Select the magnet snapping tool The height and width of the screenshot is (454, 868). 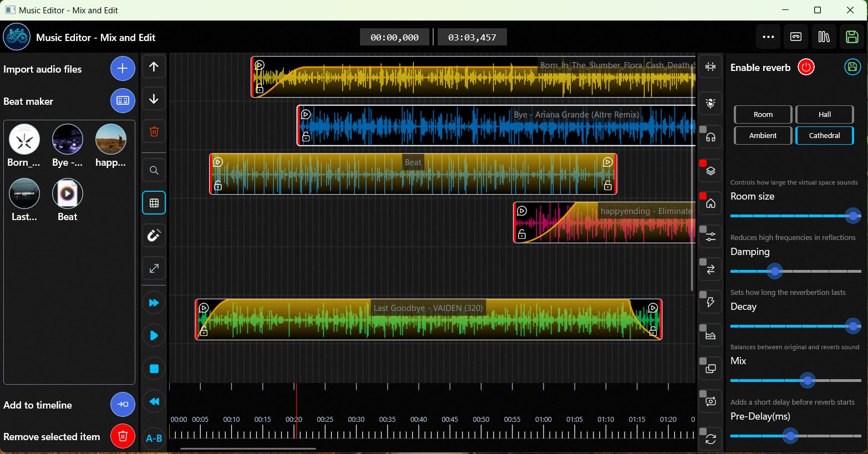click(154, 235)
